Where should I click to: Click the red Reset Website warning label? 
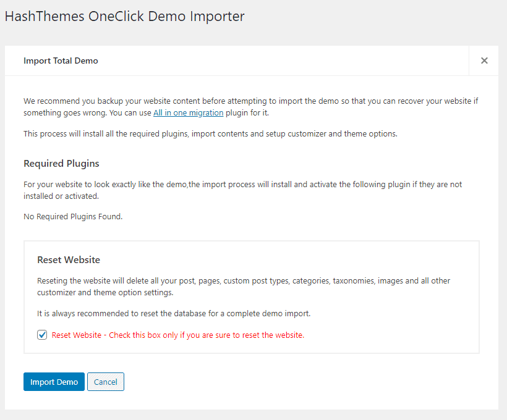click(178, 335)
